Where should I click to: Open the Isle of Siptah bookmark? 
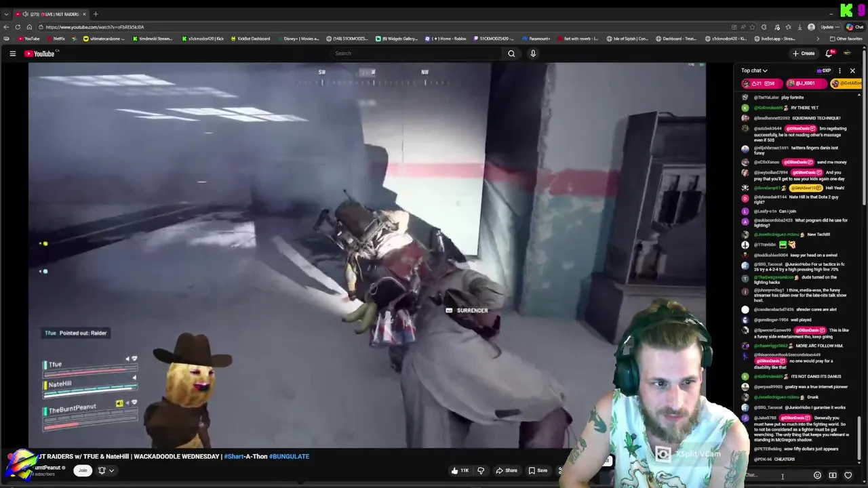click(x=627, y=39)
